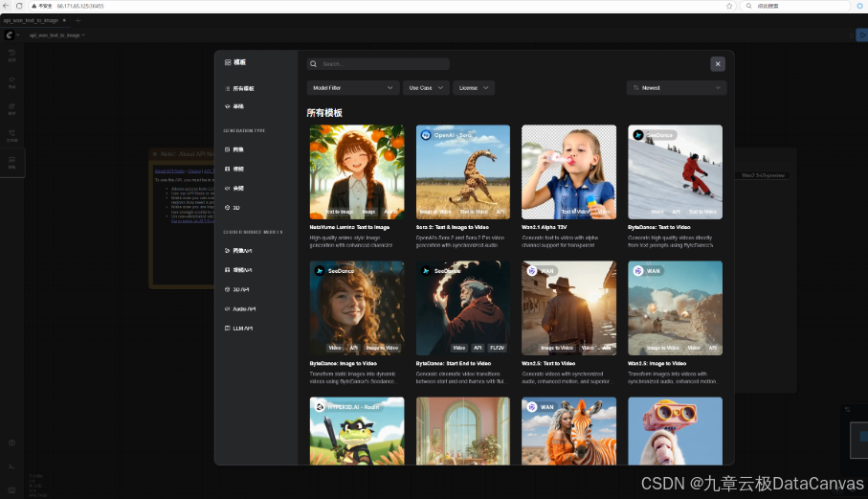Click FLF2V tag on Start End to Video card
This screenshot has height=499, width=868.
tap(497, 348)
